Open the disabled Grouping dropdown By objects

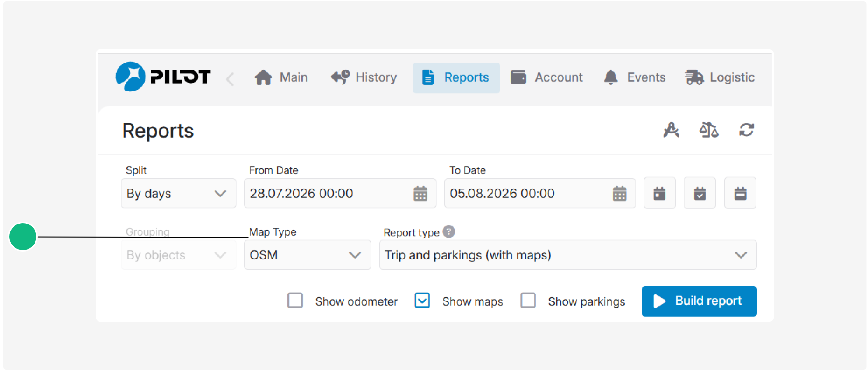[178, 255]
